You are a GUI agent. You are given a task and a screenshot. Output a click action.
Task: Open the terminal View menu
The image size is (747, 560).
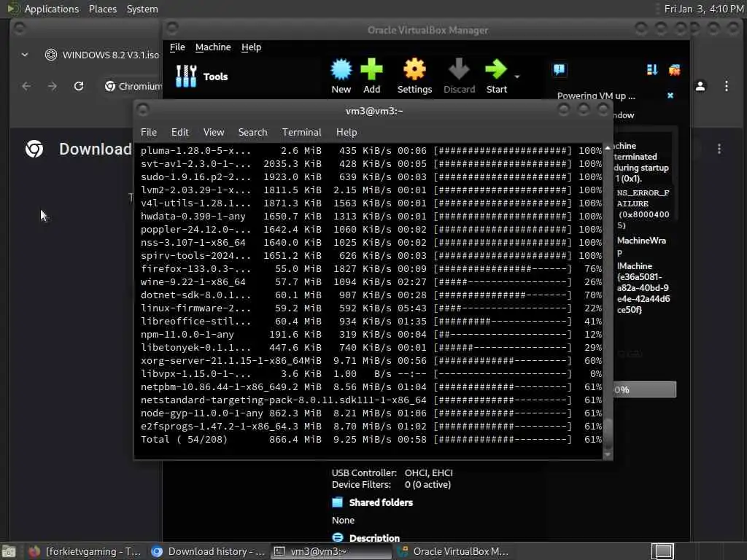click(x=214, y=133)
